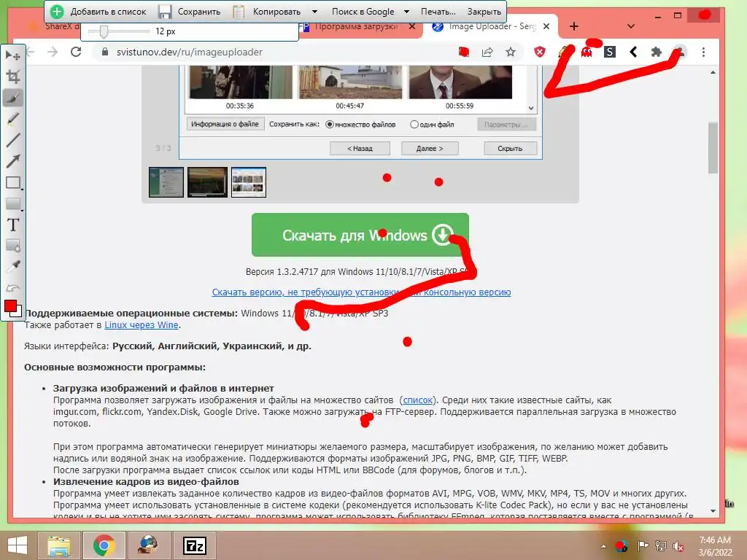Open the Filled Rectangle shape dropdown arrow

coord(22,210)
